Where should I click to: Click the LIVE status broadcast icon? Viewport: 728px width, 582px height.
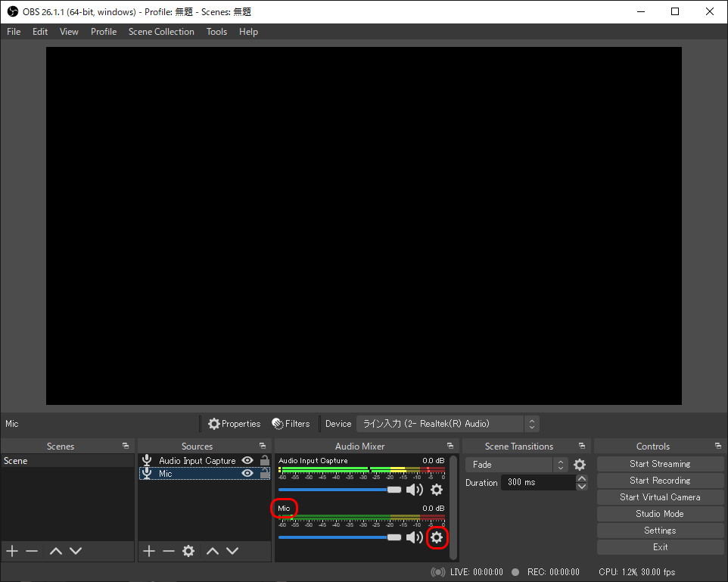coord(438,571)
